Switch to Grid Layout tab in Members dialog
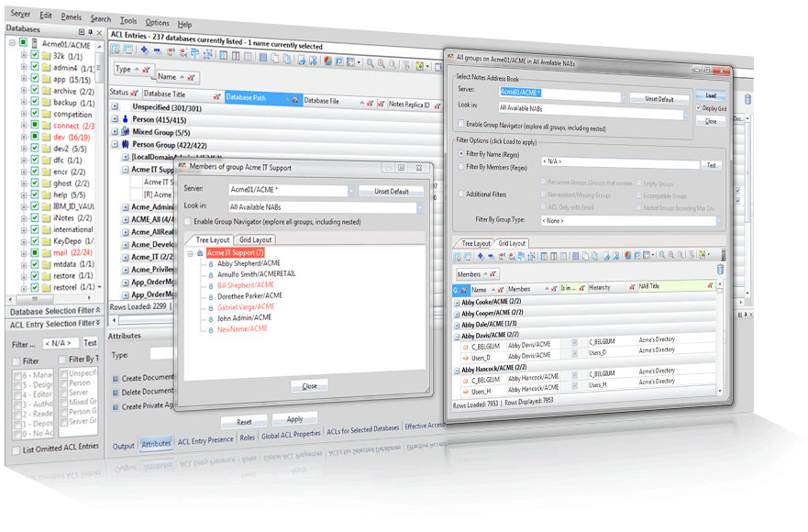This screenshot has width=808, height=532. (x=255, y=239)
